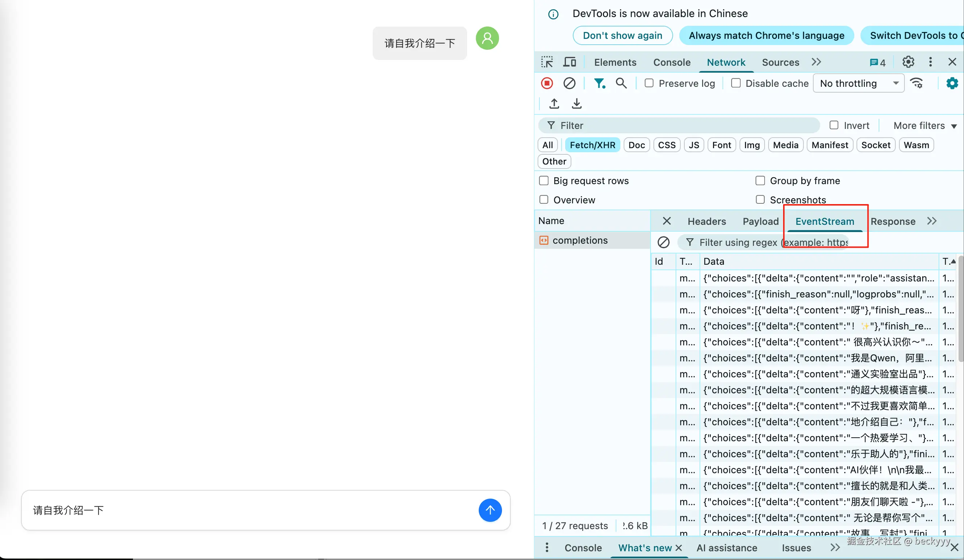Select the Fetch/XHR filter chip
The height and width of the screenshot is (560, 964).
pos(592,145)
